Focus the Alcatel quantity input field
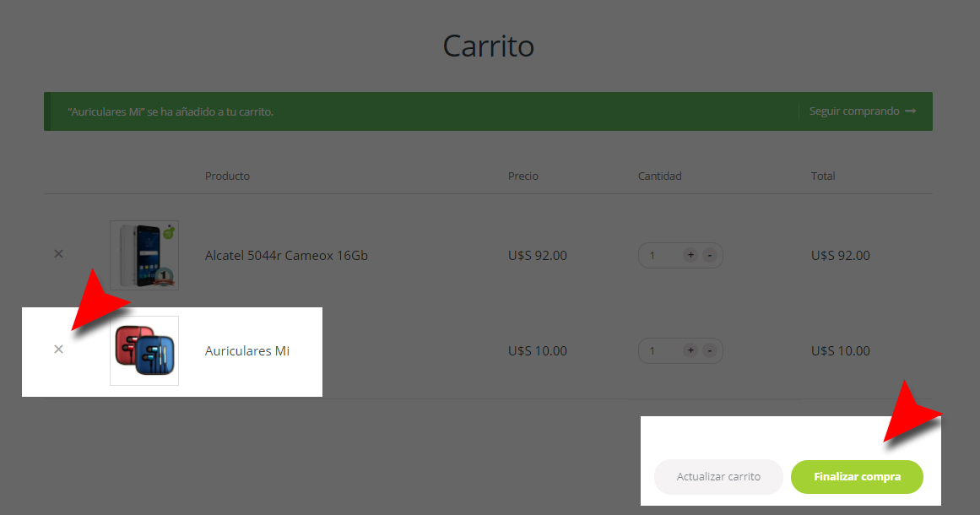Image resolution: width=980 pixels, height=515 pixels. [x=659, y=255]
